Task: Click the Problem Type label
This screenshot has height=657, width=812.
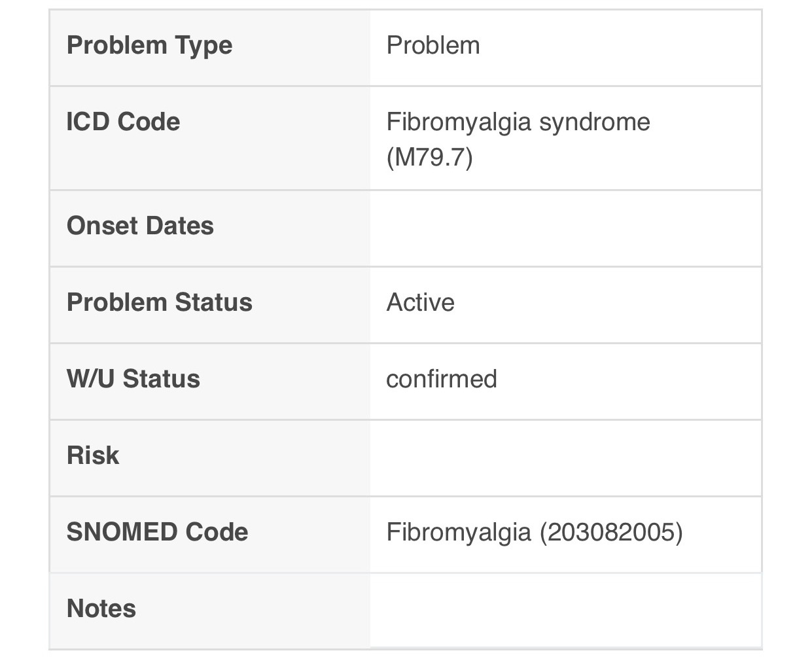Action: point(149,46)
